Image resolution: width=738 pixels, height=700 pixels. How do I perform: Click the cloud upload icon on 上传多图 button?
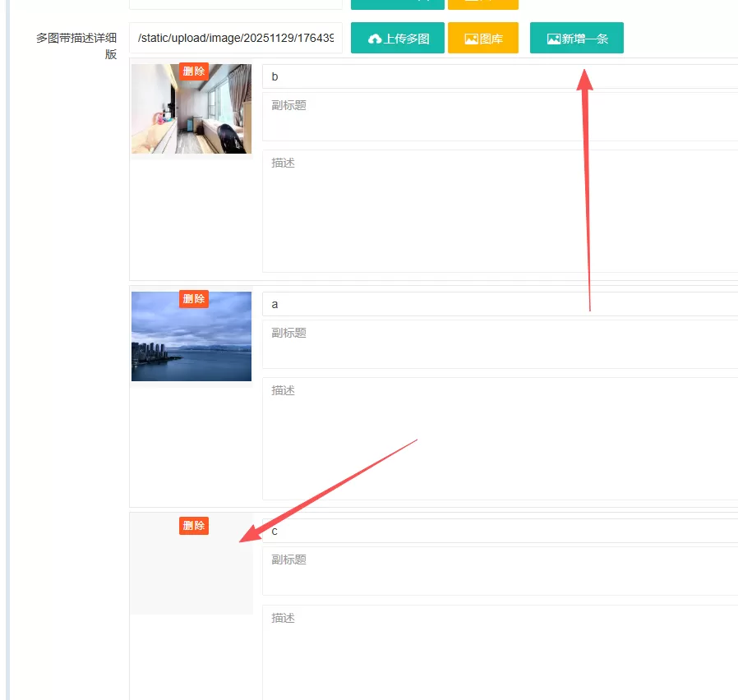[x=376, y=38]
